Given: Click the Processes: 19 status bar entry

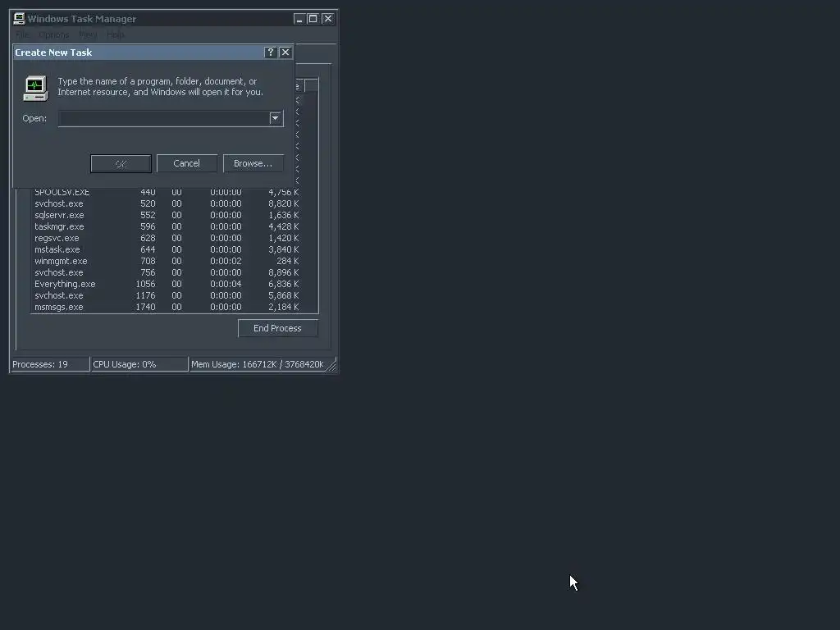Looking at the screenshot, I should tap(50, 364).
